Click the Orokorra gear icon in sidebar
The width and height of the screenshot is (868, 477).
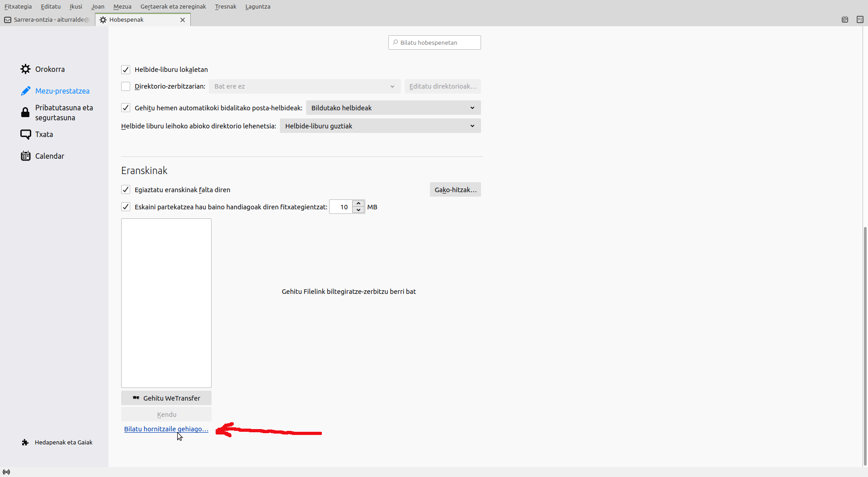pyautogui.click(x=26, y=69)
